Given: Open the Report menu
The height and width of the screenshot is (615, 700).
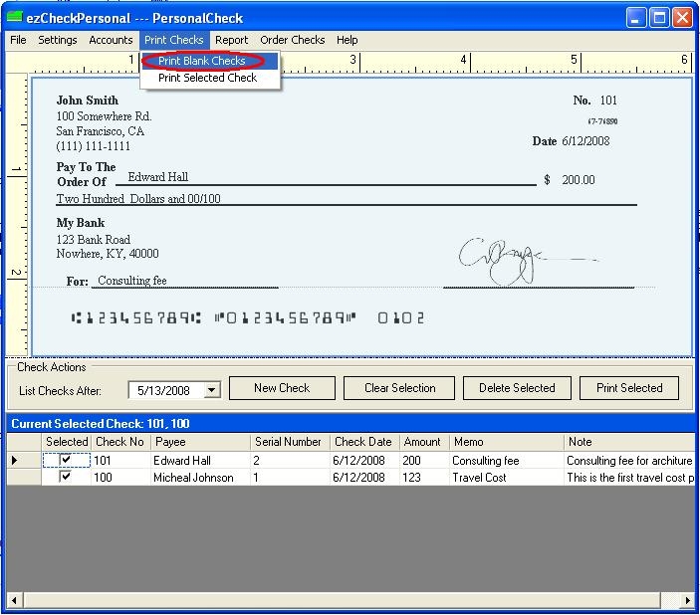Looking at the screenshot, I should tap(231, 40).
